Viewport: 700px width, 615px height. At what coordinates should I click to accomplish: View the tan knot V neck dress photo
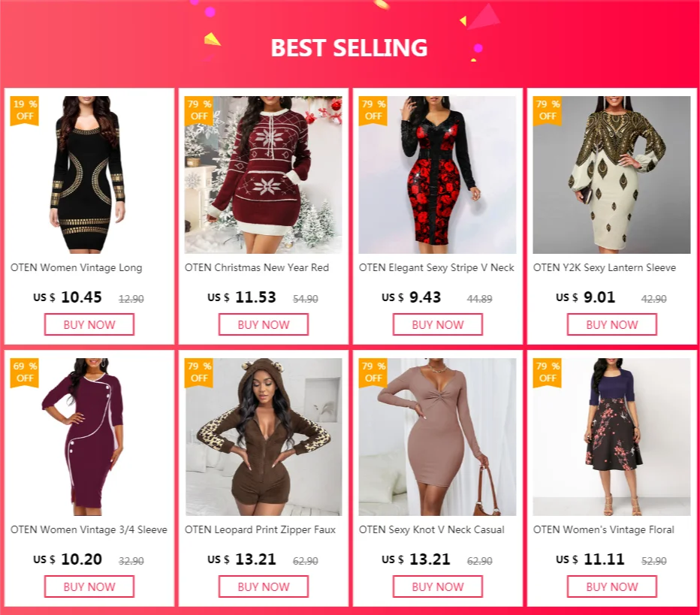click(437, 436)
